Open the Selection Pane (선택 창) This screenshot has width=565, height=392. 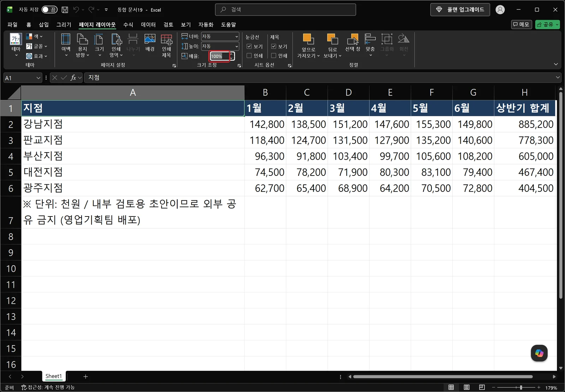tap(352, 43)
